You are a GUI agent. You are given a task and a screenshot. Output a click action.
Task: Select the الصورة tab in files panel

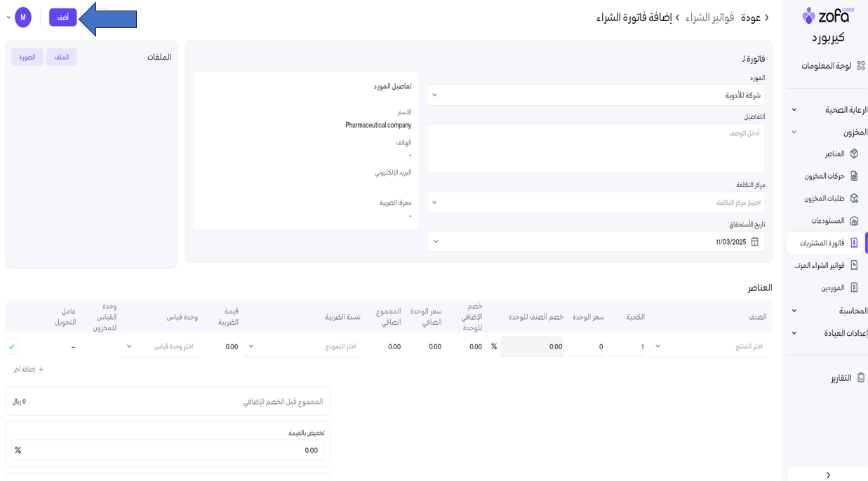point(27,57)
